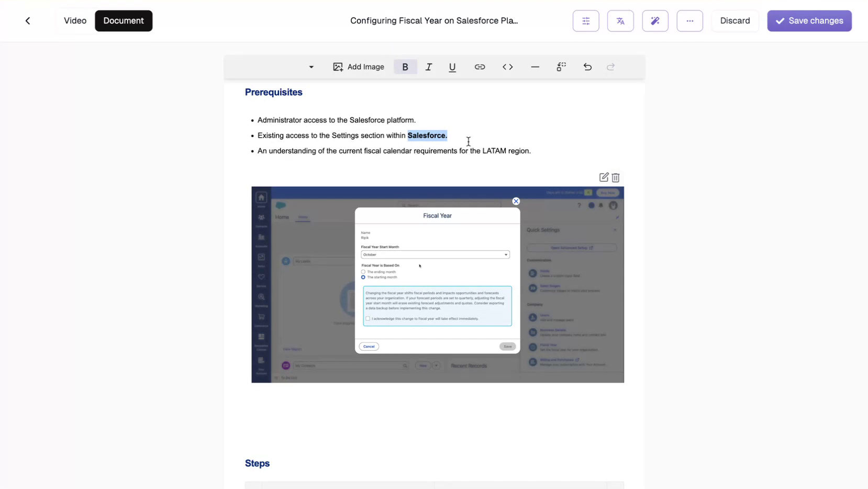This screenshot has width=868, height=489.
Task: Click the AI magic wand icon
Action: click(655, 21)
